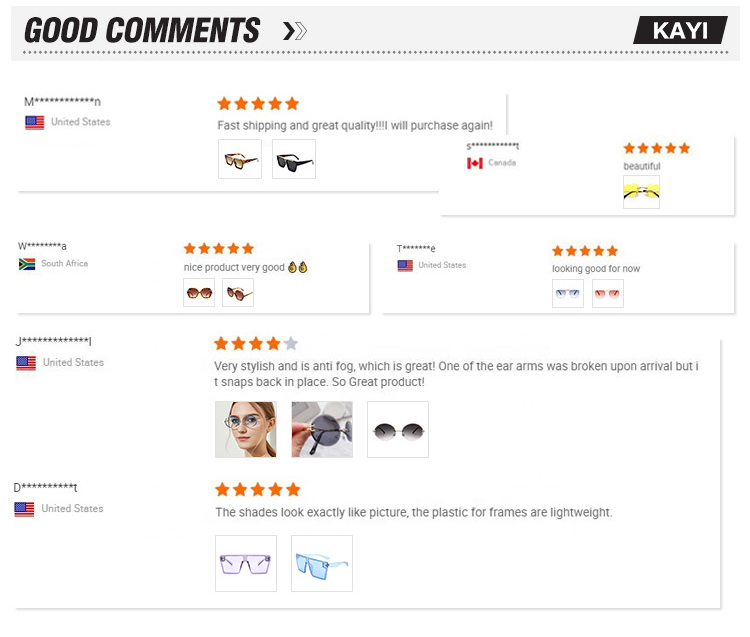Click the South Africa flag icon
Viewport: 750px width, 637px height.
pyautogui.click(x=27, y=264)
